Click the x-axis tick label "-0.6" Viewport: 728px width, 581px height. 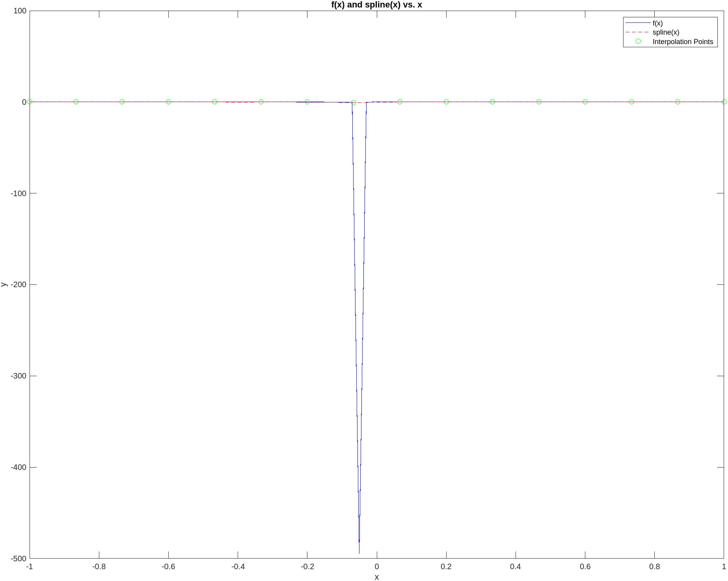coord(168,567)
